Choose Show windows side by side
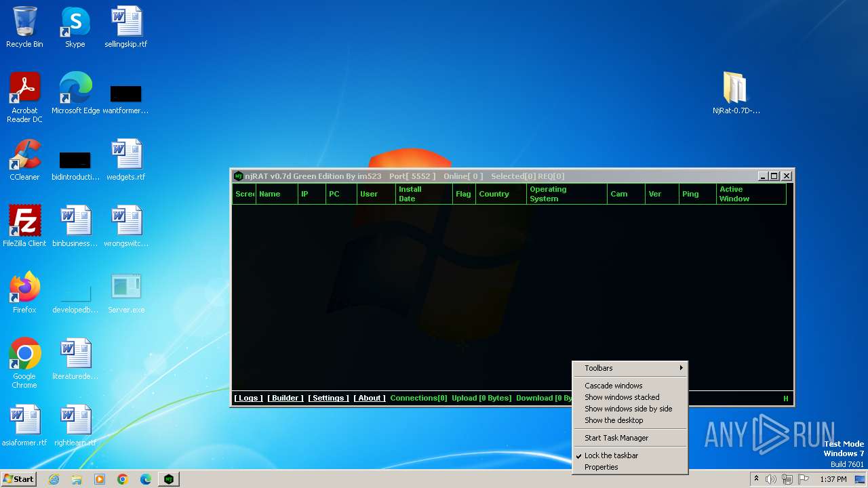This screenshot has width=868, height=488. [630, 409]
